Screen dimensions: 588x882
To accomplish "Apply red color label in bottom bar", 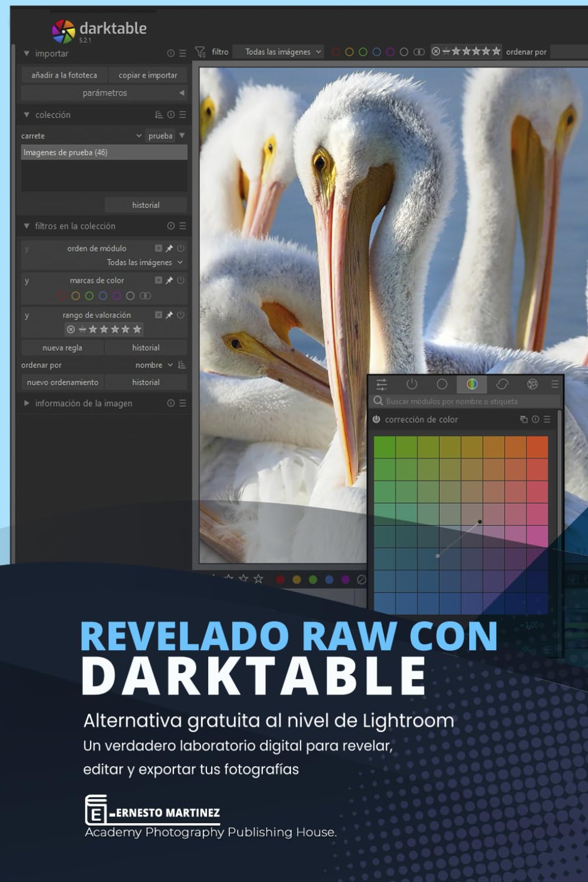I will tap(280, 580).
